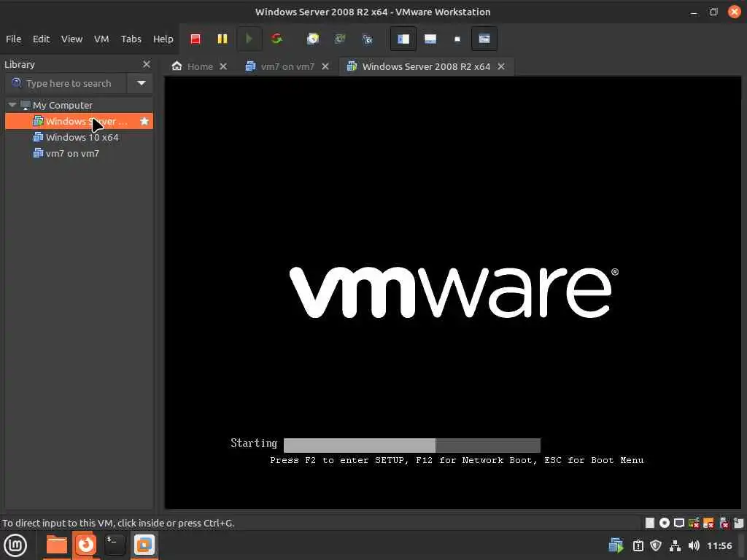Open the File menu
The width and height of the screenshot is (747, 560).
pos(13,39)
